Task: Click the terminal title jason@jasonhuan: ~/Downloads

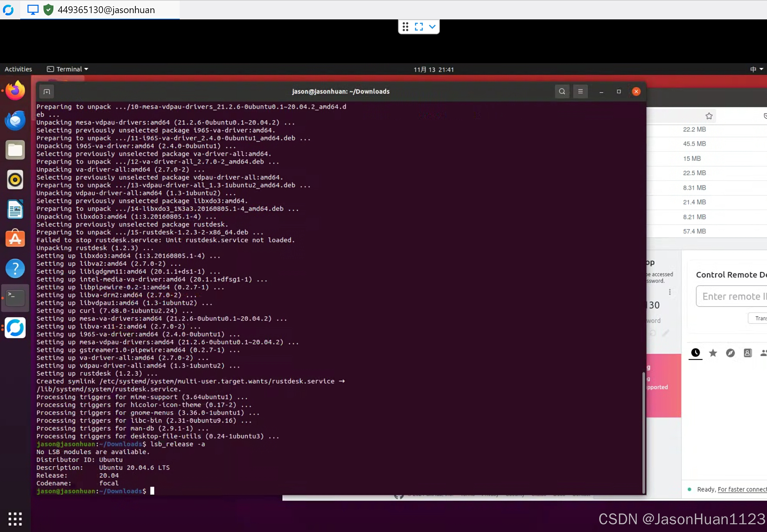Action: 341,91
